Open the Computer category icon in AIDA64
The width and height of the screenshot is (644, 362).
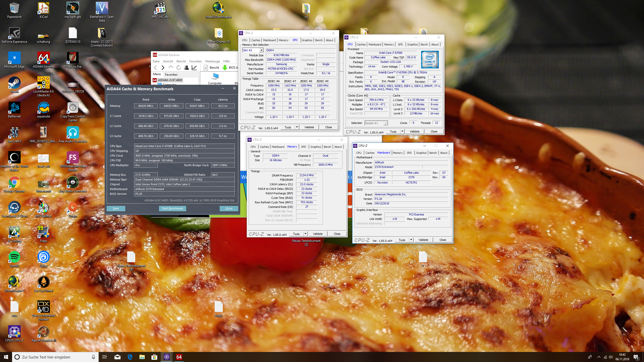tap(215, 76)
